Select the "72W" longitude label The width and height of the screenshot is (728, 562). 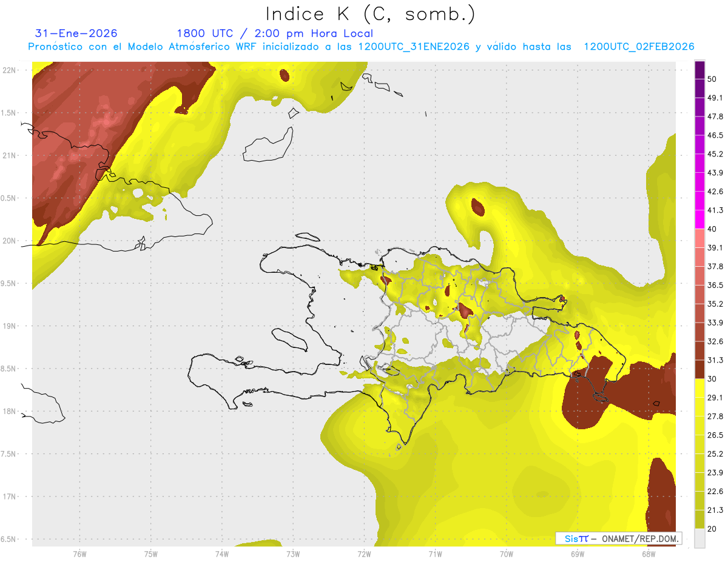click(x=364, y=554)
